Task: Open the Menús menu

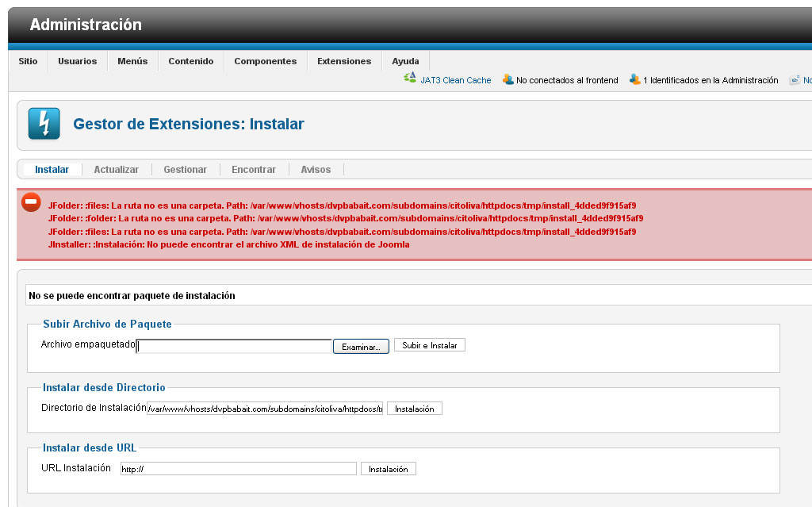Action: (132, 61)
